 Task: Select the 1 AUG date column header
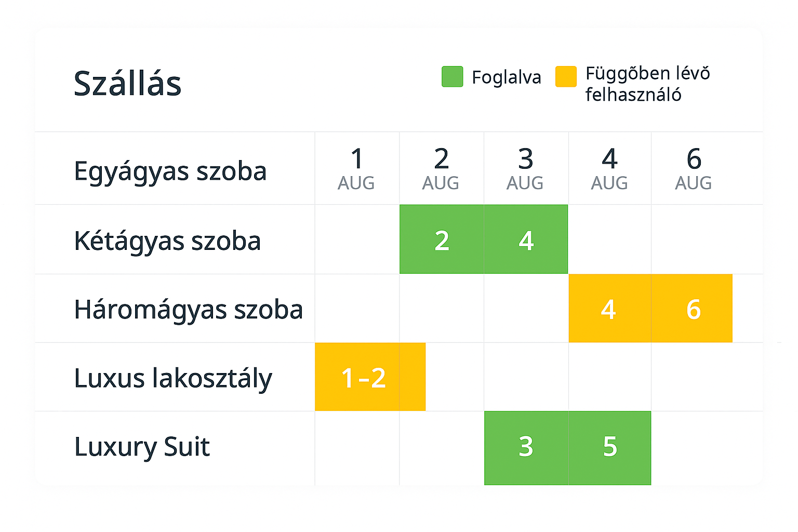(356, 169)
